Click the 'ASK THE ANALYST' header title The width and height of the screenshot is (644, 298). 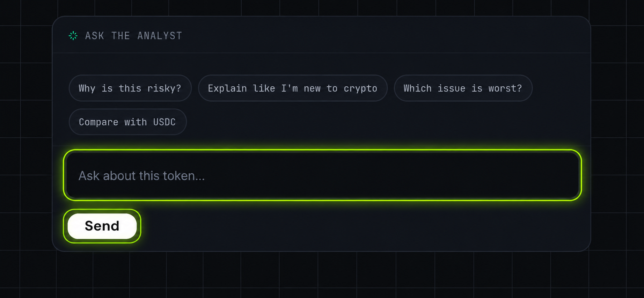point(134,36)
